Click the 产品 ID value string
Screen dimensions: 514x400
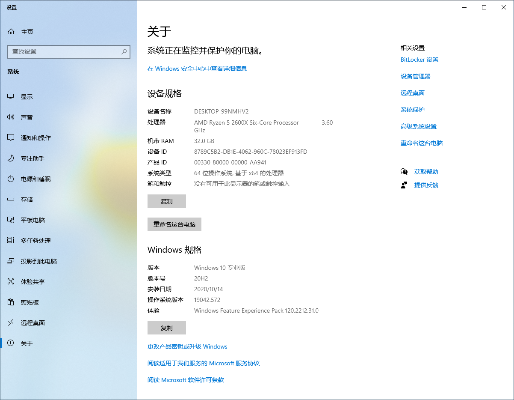coord(230,162)
